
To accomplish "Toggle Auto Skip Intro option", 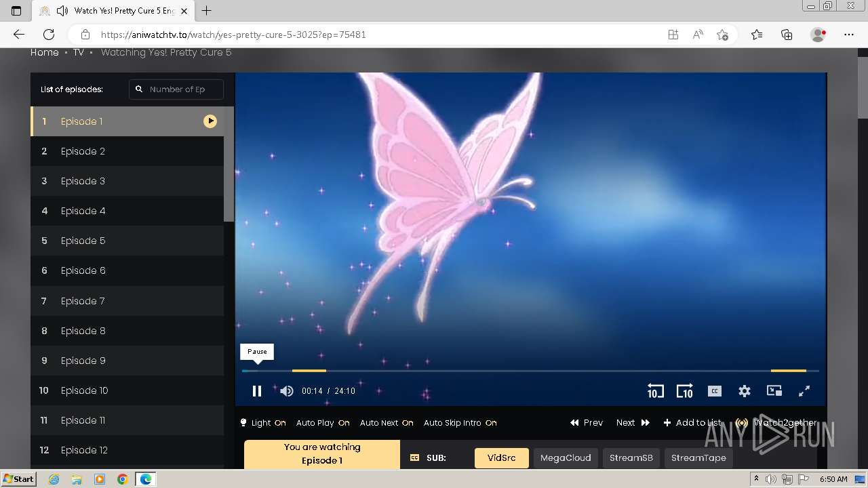I will (460, 423).
